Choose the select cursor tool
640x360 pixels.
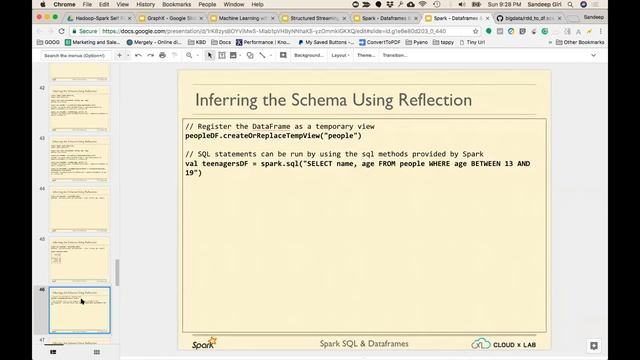coord(210,55)
